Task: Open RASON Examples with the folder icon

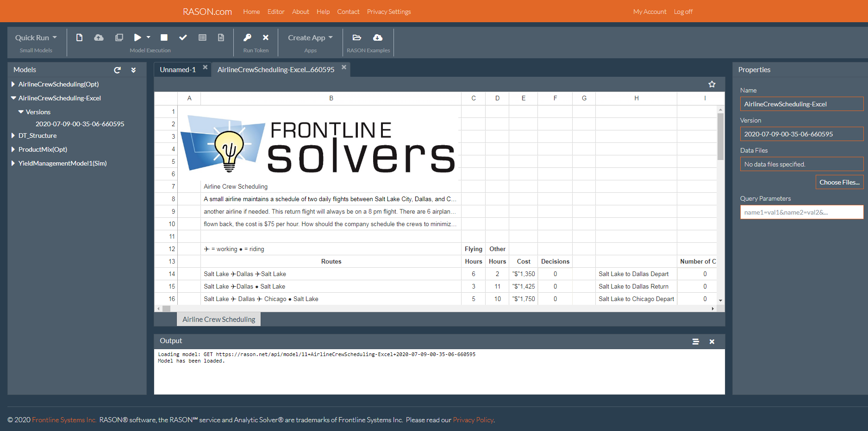Action: pyautogui.click(x=356, y=37)
